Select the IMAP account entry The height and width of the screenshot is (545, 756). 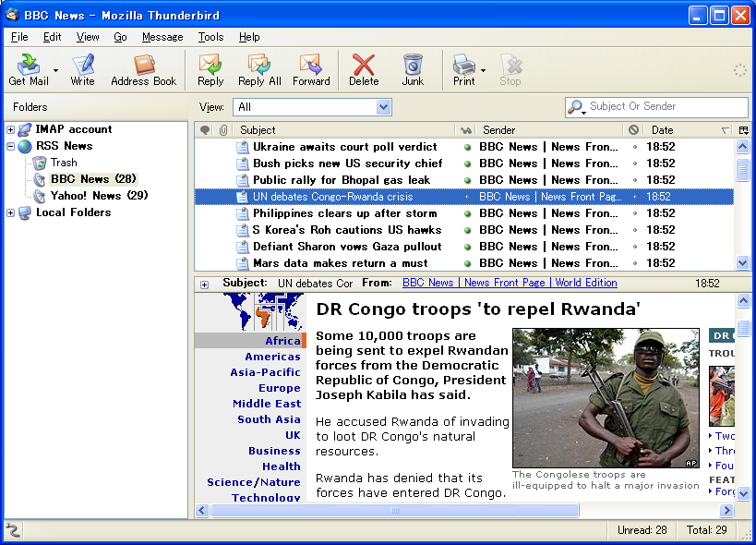73,129
